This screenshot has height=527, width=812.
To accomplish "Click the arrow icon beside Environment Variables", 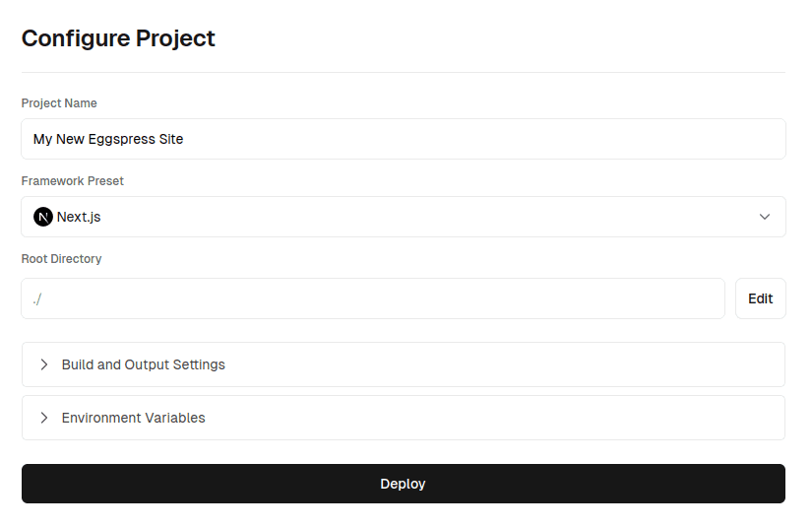I will click(x=44, y=418).
